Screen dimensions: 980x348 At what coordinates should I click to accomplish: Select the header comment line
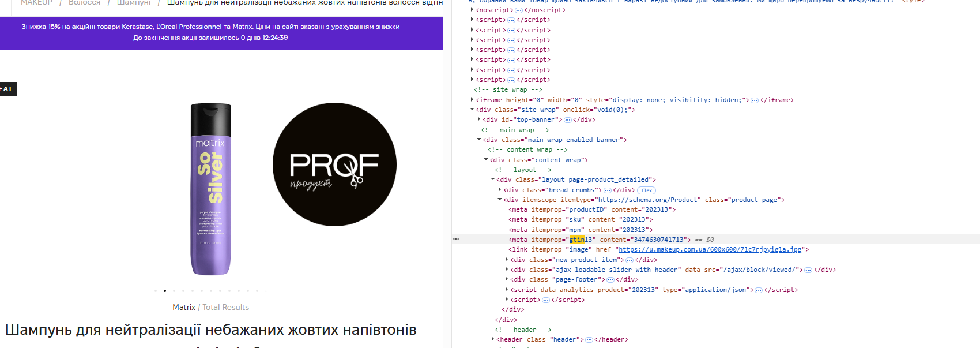(x=523, y=330)
